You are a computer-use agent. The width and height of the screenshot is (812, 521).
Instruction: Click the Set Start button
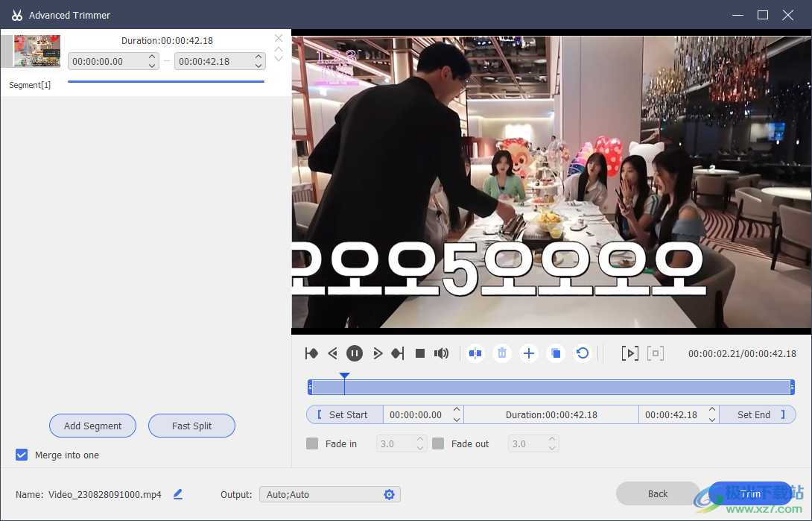[x=345, y=415]
